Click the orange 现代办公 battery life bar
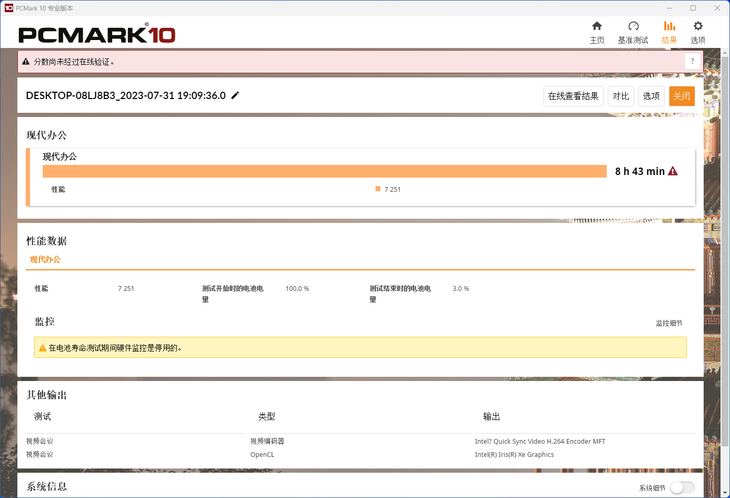Viewport: 730px width, 498px height. click(324, 171)
